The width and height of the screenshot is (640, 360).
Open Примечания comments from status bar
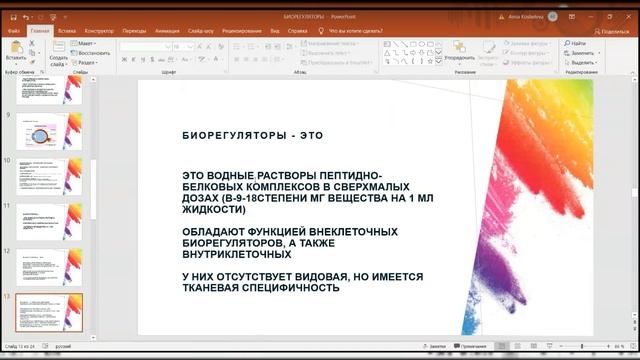[x=470, y=346]
